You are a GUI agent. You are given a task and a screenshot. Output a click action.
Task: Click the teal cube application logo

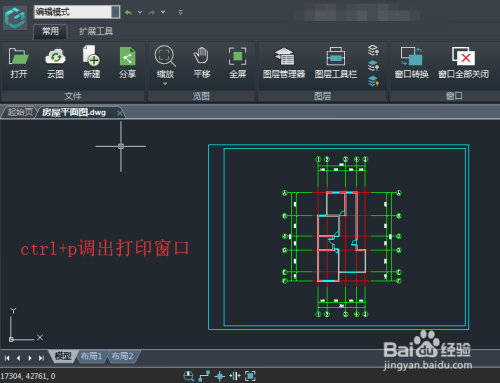click(x=15, y=18)
